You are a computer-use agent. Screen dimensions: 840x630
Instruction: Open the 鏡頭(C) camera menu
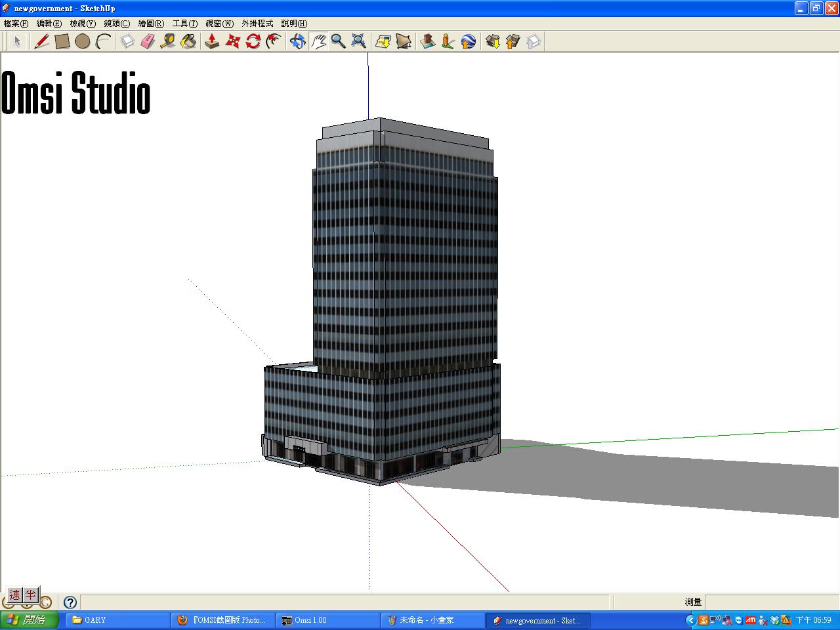pos(117,24)
